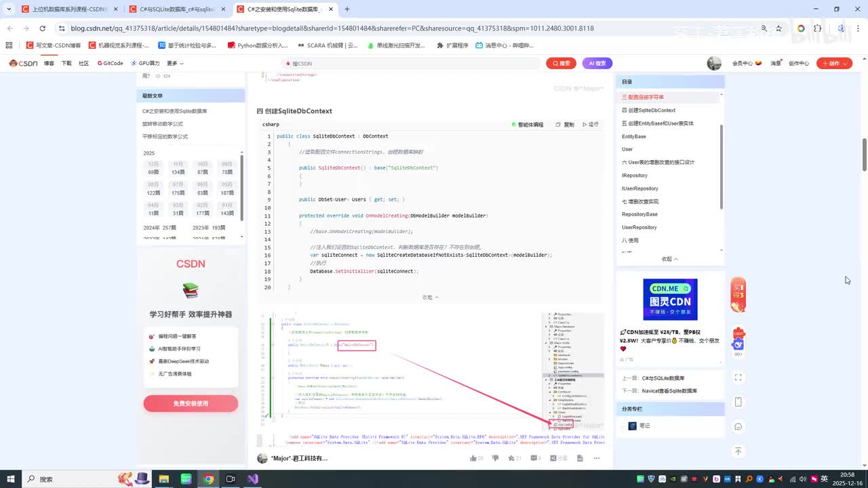The image size is (868, 488).
Task: Open SCARA 机械臂 bookmark
Action: [327, 45]
